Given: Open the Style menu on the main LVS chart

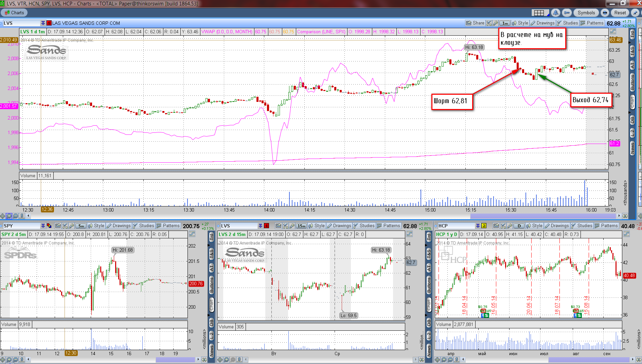Looking at the screenshot, I should (x=520, y=23).
